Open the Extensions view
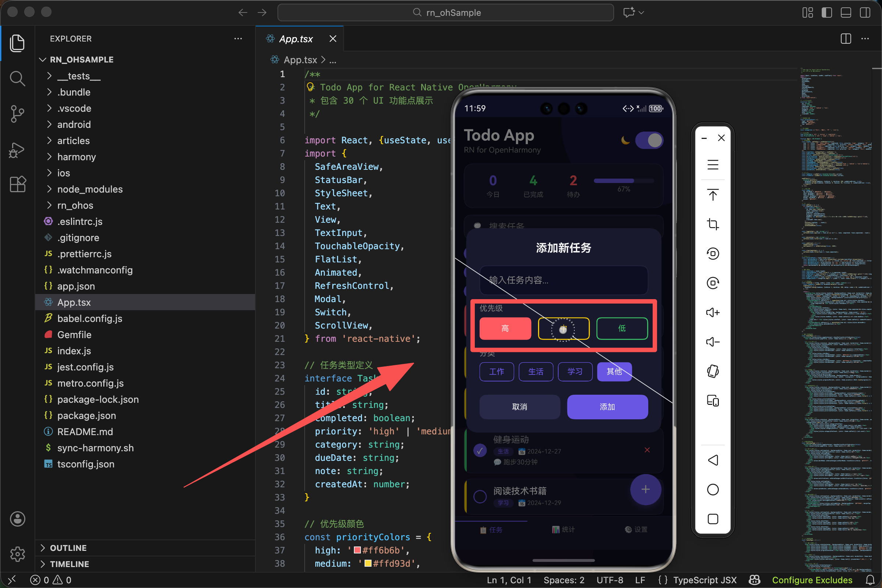The width and height of the screenshot is (882, 588). (x=17, y=184)
